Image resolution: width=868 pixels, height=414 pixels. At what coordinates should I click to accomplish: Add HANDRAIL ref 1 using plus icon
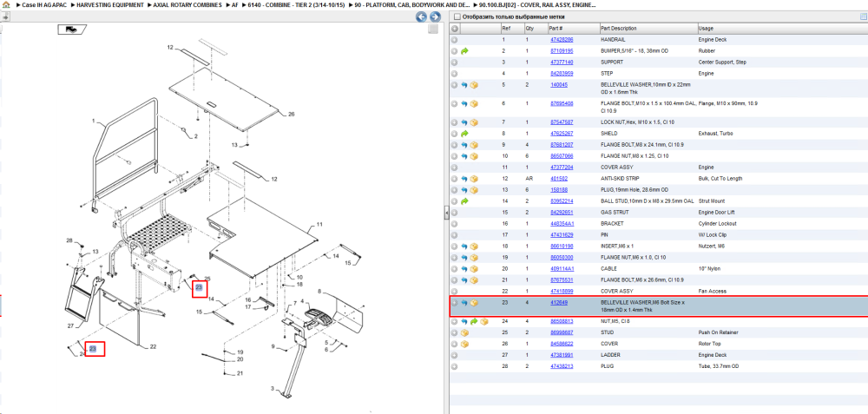(x=455, y=40)
